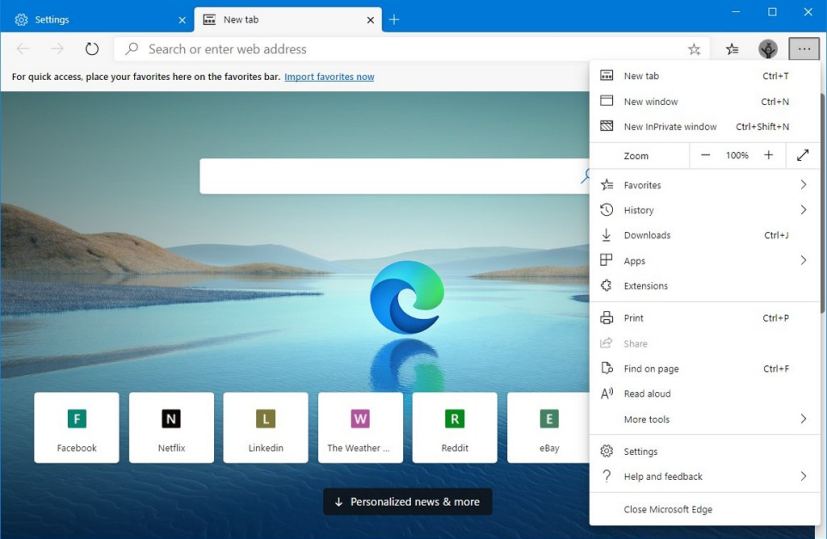This screenshot has width=827, height=539.
Task: Click the Facebook tile F icon
Action: [76, 419]
